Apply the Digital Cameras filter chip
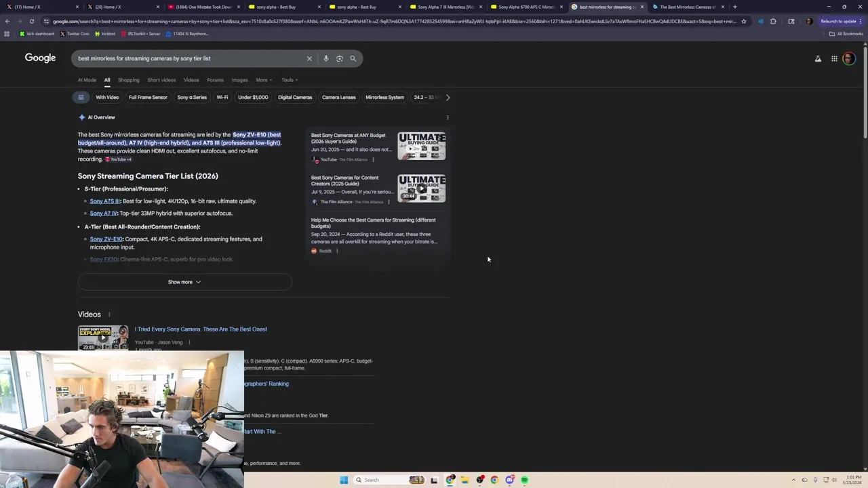 [x=295, y=97]
